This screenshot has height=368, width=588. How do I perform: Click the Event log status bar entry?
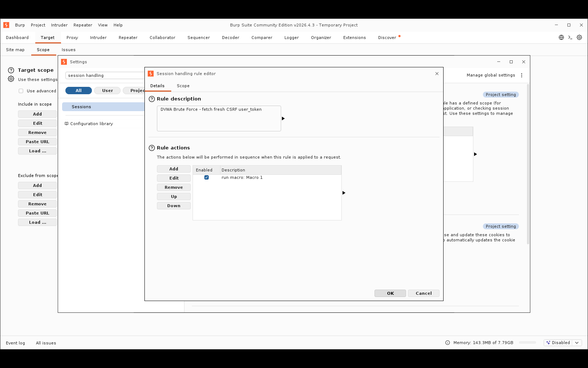15,343
